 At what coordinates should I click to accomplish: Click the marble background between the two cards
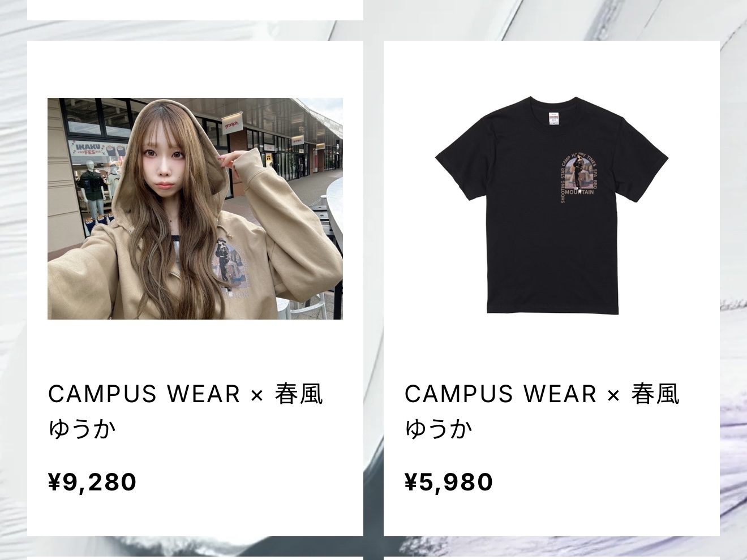pos(373,283)
